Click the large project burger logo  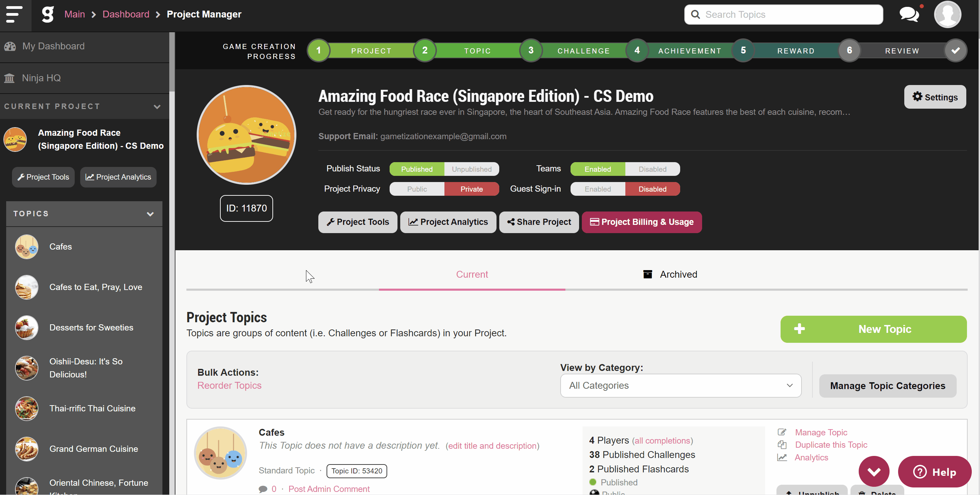coord(246,134)
